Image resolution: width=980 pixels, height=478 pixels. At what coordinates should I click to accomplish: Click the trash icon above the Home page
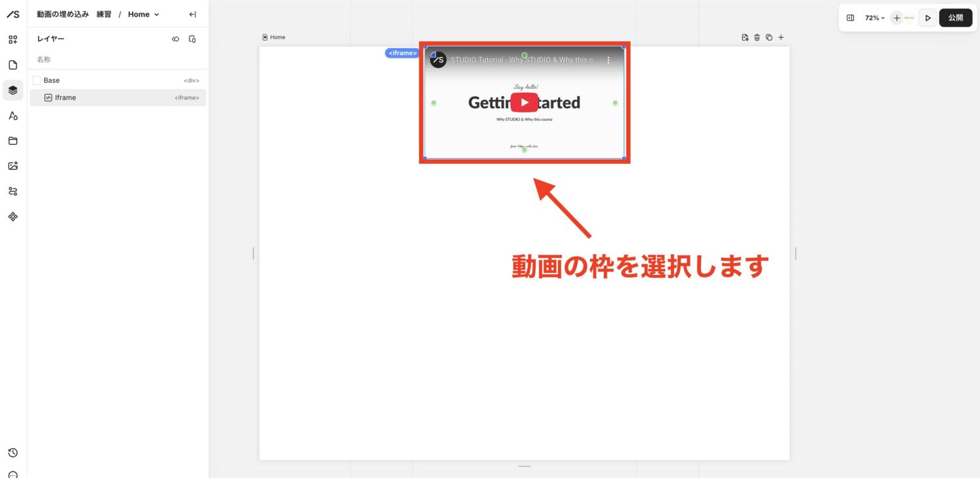tap(757, 37)
